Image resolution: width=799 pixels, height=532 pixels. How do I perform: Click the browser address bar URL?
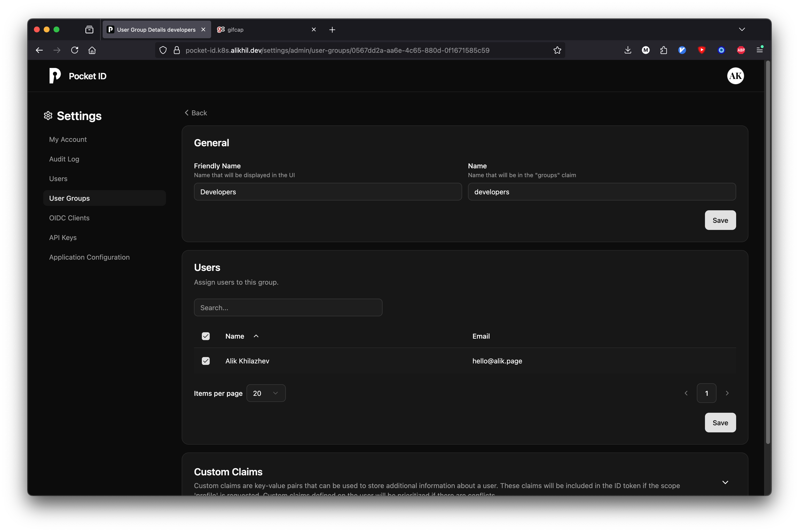click(337, 50)
